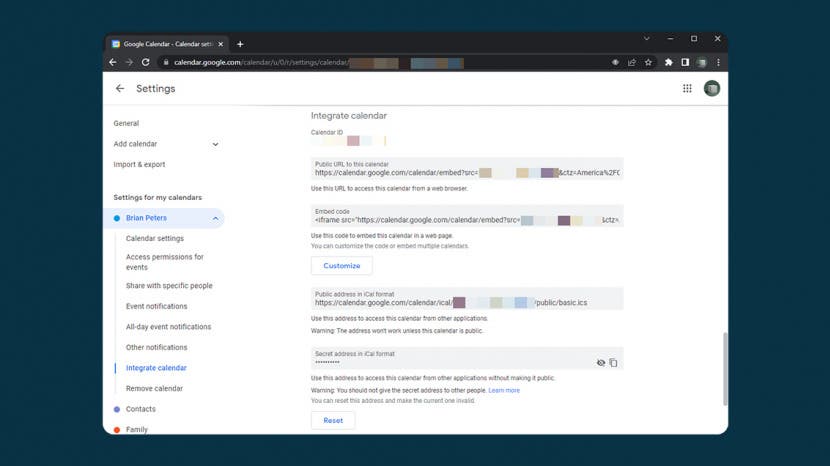Click the Customize button
Screen dimensions: 830x466
(x=341, y=266)
